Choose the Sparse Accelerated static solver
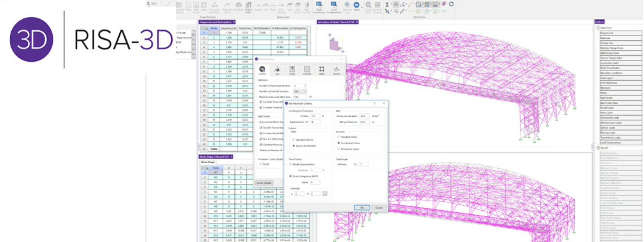This screenshot has width=644, height=242. tap(294, 146)
